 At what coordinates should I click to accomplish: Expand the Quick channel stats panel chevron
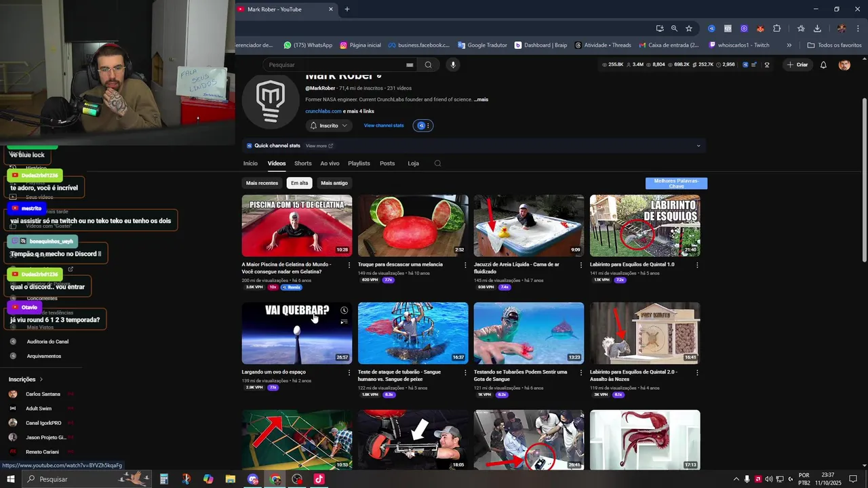click(x=698, y=146)
